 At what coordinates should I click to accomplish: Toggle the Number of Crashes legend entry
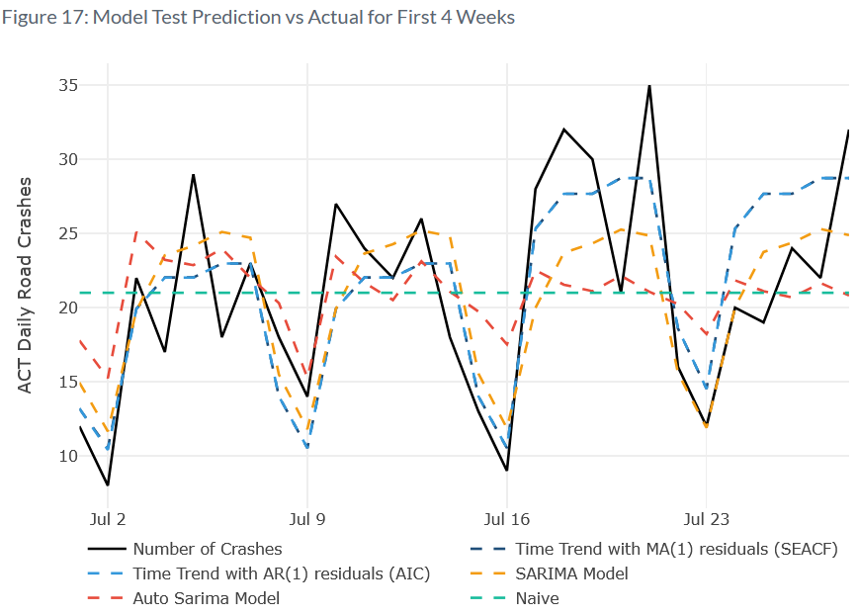(x=207, y=549)
